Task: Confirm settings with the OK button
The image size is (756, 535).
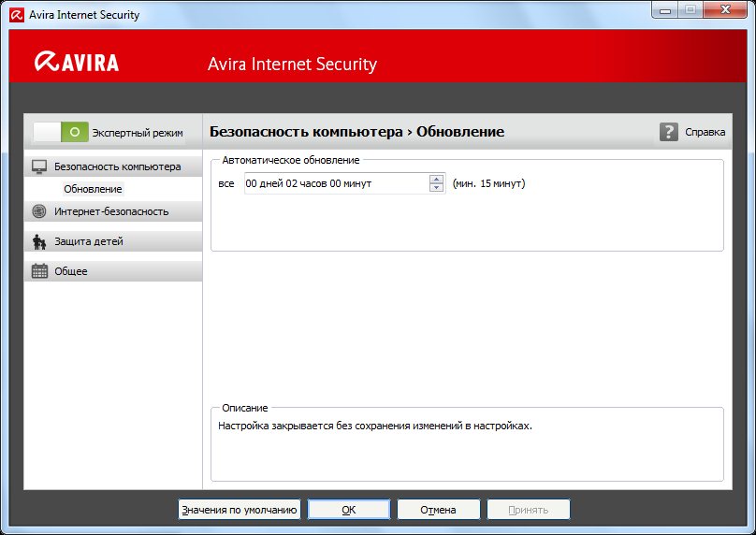Action: point(348,510)
